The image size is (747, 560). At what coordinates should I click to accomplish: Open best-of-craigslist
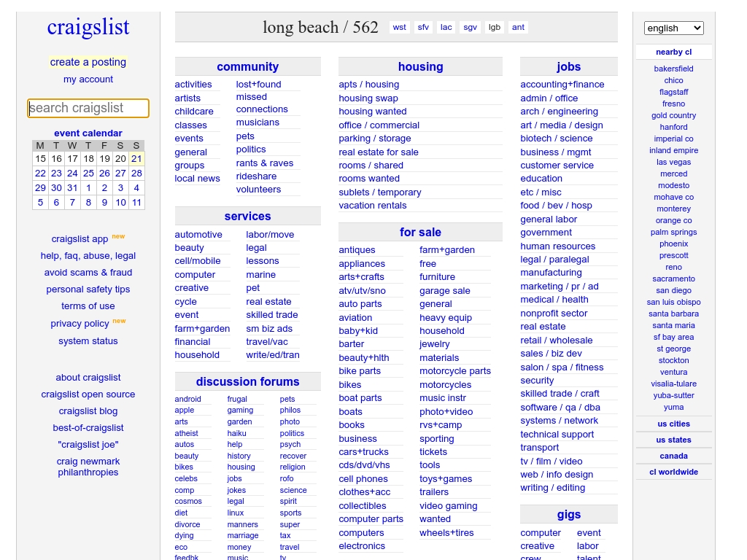coord(88,427)
